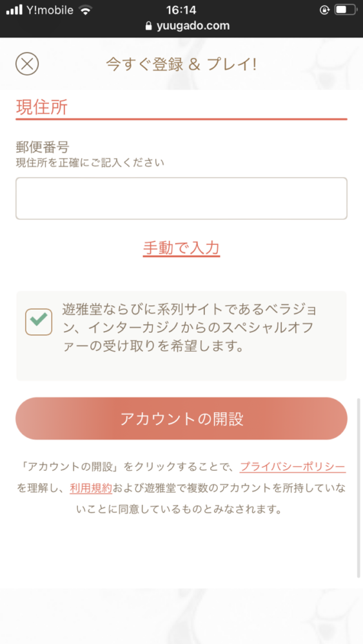Image resolution: width=363 pixels, height=644 pixels.
Task: Tap the 今すぐ登録 & プレイ! title
Action: click(181, 64)
